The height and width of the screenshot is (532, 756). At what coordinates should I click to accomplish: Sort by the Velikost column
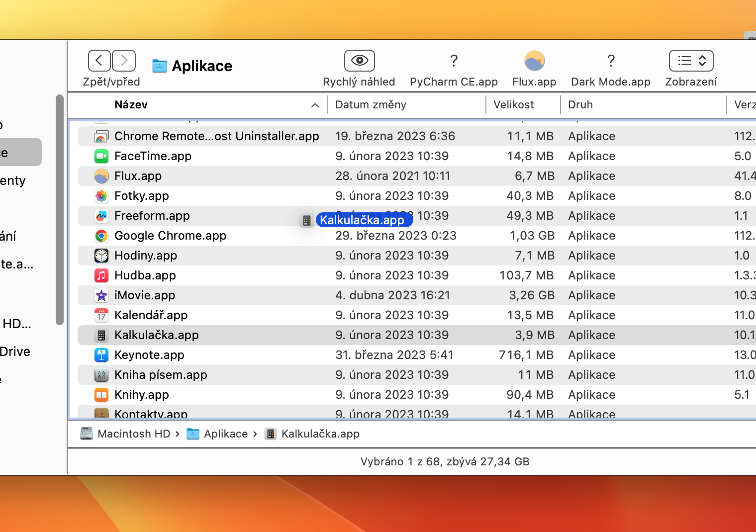tap(513, 105)
